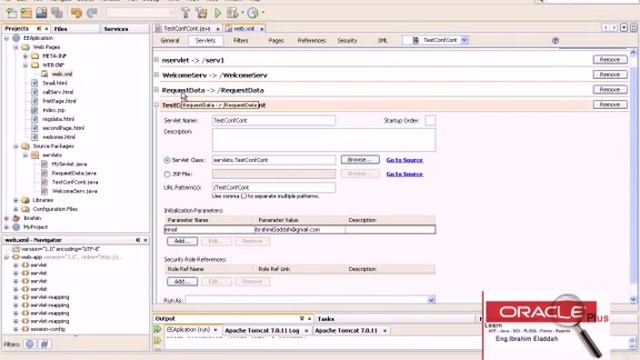Screen dimensions: 640x360
Task: Remove the nservlet -> /serv1 servlet
Action: pos(610,60)
